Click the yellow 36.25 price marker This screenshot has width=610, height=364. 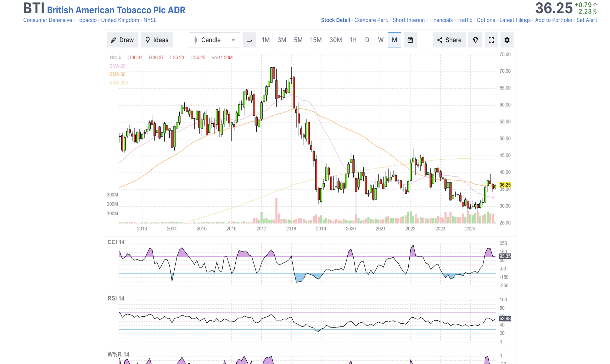[505, 185]
